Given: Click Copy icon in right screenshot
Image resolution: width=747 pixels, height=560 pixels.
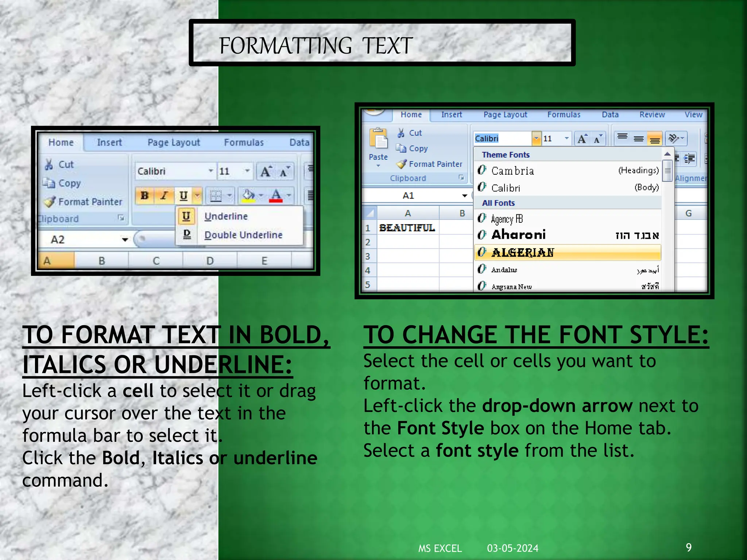Looking at the screenshot, I should [401, 148].
